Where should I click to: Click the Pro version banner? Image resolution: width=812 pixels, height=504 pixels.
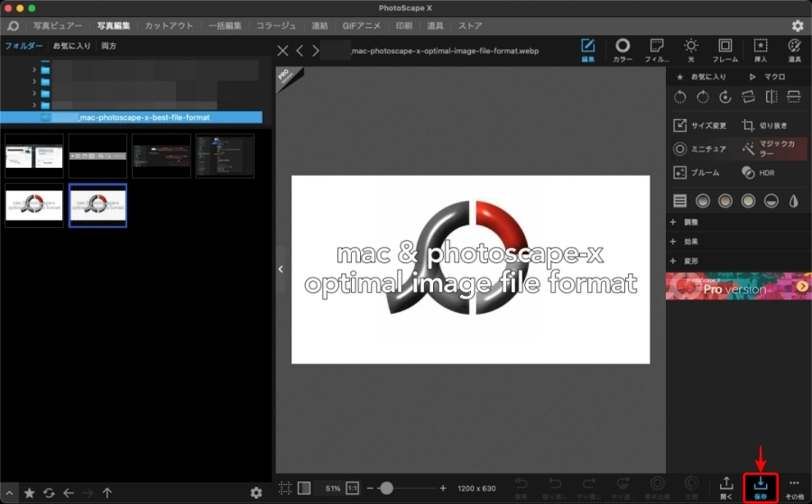point(738,286)
